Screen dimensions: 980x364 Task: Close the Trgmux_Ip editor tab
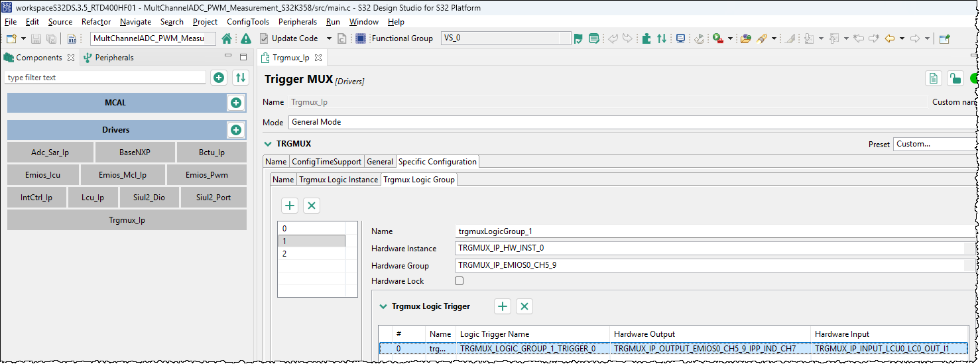pyautogui.click(x=318, y=58)
